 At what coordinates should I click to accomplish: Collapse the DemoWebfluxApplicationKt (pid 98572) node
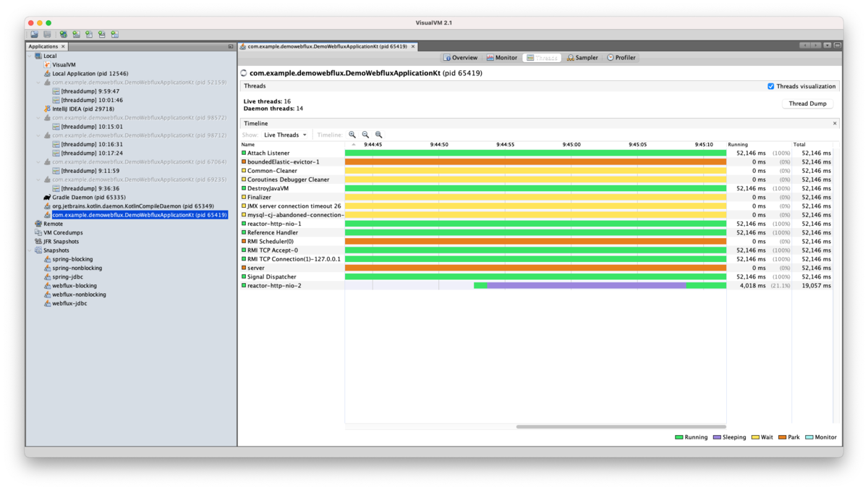[39, 117]
